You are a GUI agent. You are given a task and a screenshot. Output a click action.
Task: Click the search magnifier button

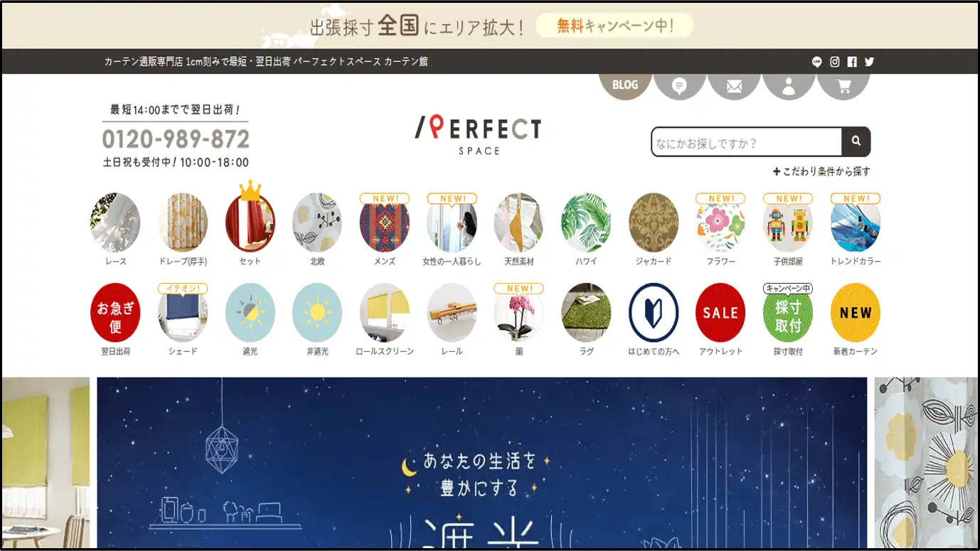click(x=856, y=141)
